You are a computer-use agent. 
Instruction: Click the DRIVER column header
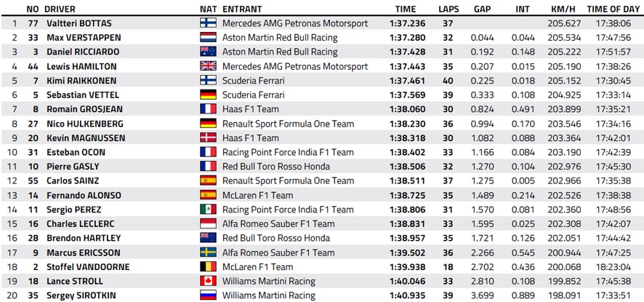pos(60,9)
